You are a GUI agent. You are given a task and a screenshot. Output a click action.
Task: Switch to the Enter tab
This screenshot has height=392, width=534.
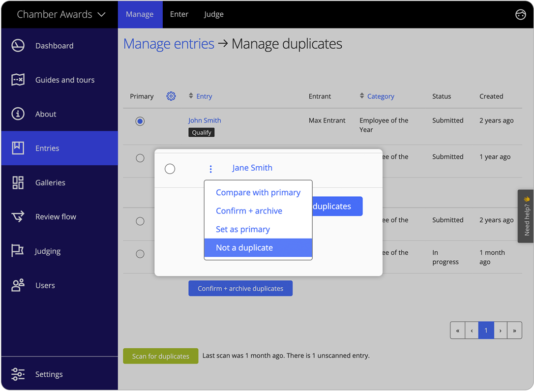coord(179,14)
